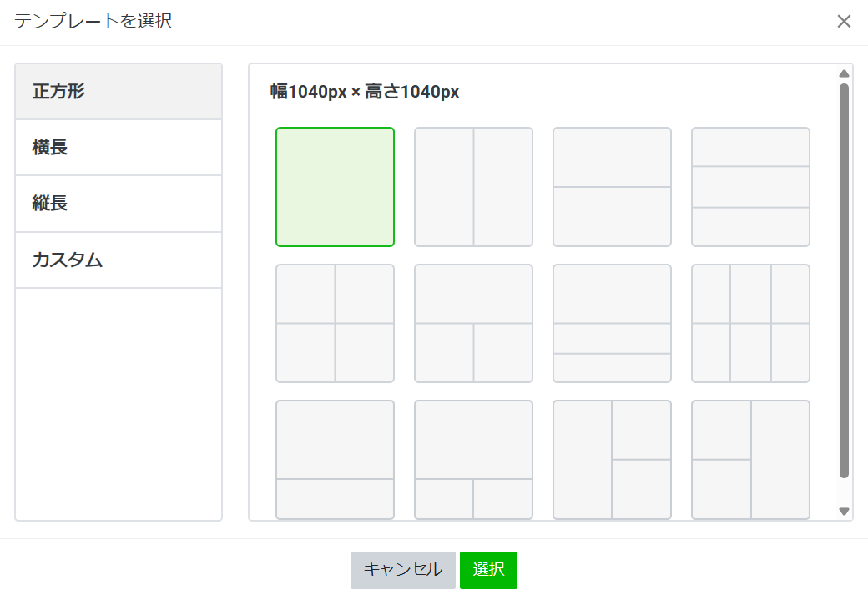Screen dimensions: 868x595
Task: Open the 横長 template category
Action: 119,148
